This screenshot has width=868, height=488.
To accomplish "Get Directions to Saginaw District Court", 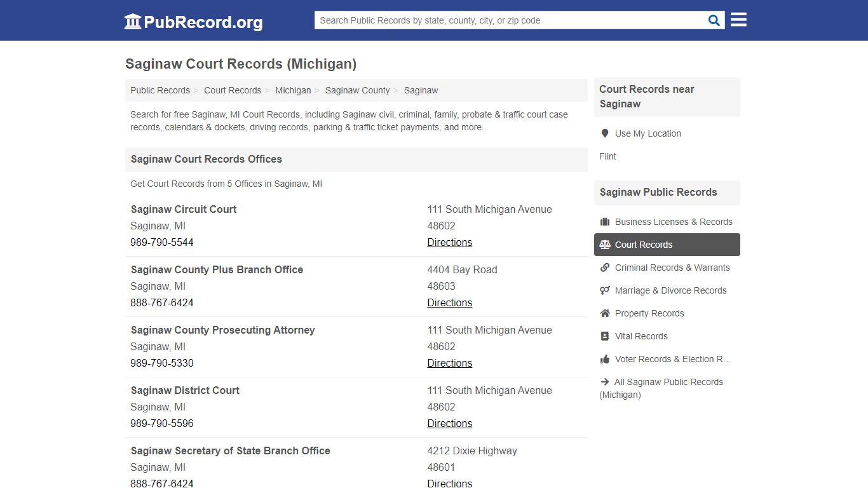I will (x=450, y=423).
